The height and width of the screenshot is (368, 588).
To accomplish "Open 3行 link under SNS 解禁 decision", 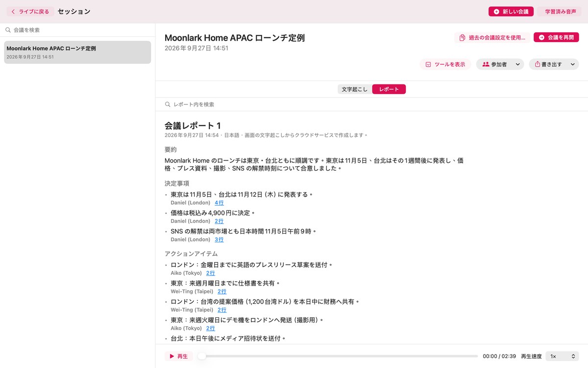I will click(219, 239).
